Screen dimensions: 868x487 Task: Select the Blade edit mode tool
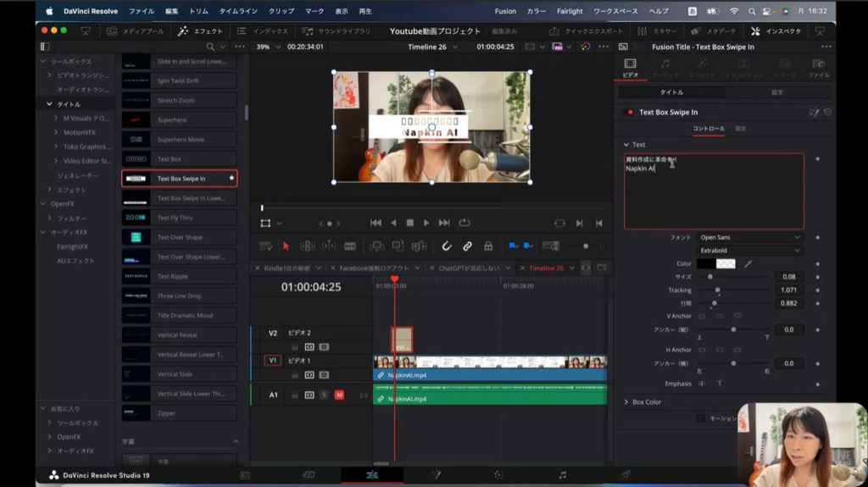[x=349, y=246]
